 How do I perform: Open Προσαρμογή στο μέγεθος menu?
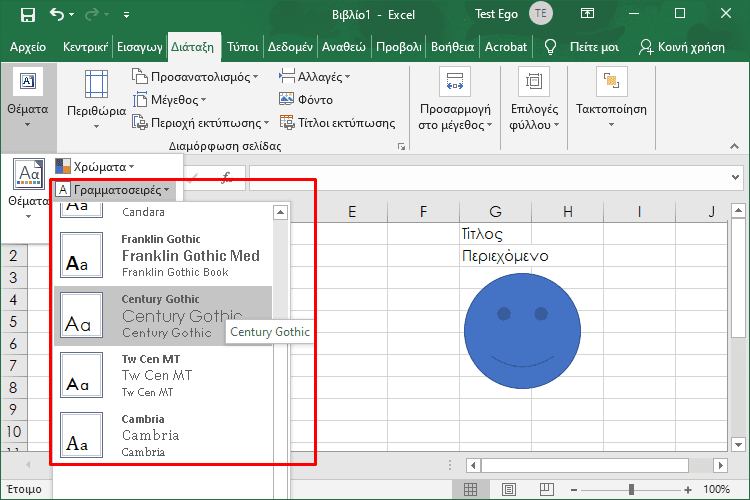pos(455,100)
